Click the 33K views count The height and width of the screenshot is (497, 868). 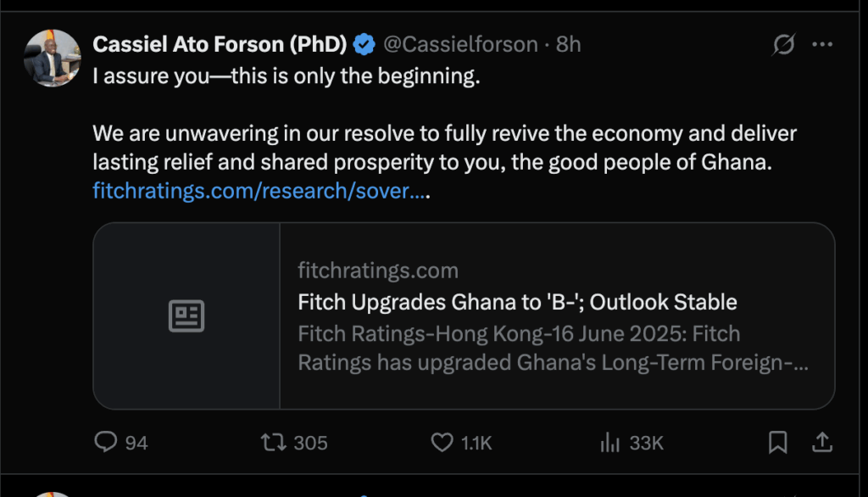646,443
